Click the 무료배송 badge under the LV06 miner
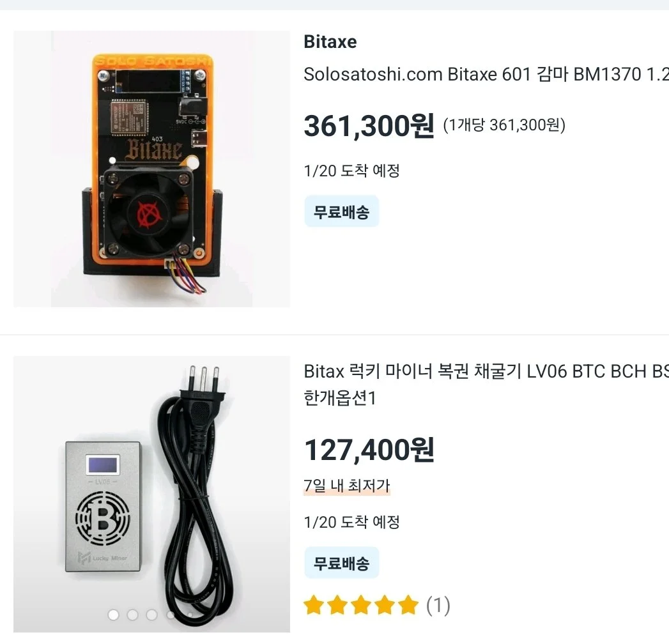Screen dimensions: 669x644 (342, 563)
